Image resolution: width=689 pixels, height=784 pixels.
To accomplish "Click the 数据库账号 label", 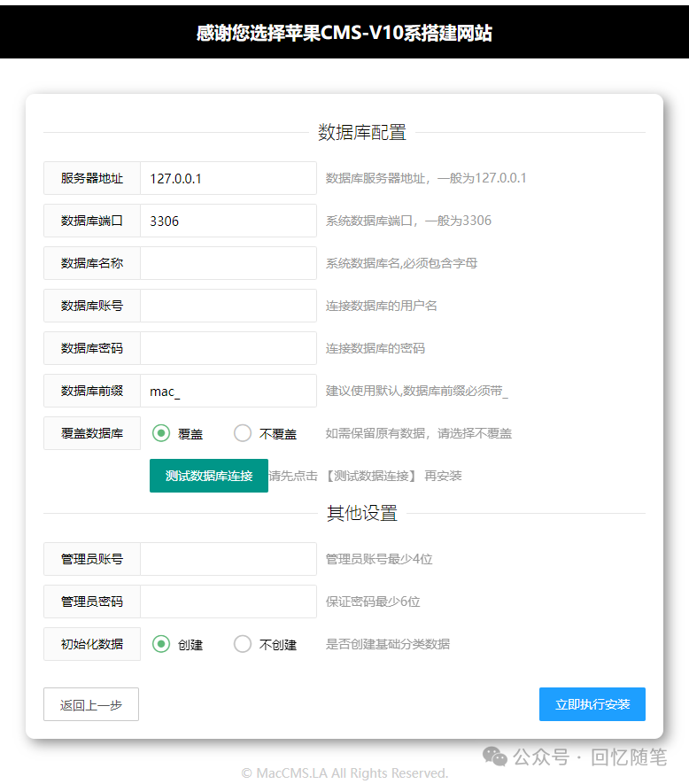I will click(x=92, y=306).
